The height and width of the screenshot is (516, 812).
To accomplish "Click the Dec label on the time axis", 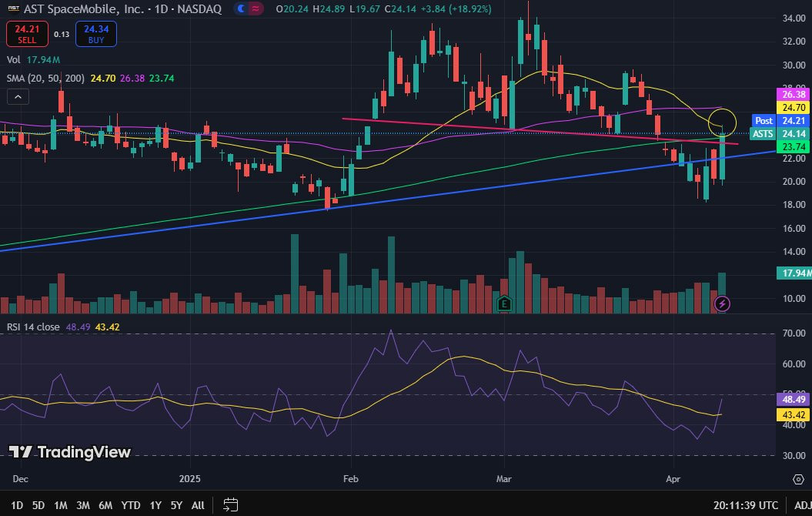I will pyautogui.click(x=20, y=479).
